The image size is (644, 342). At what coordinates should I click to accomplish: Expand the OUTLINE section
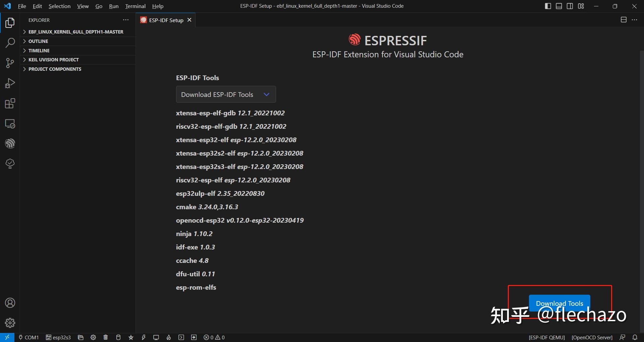(78, 41)
